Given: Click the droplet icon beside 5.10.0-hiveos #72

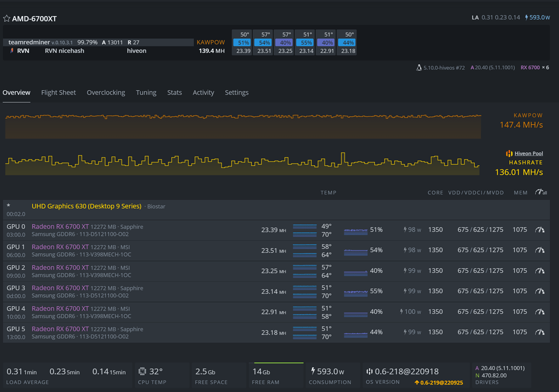Looking at the screenshot, I should 419,67.
